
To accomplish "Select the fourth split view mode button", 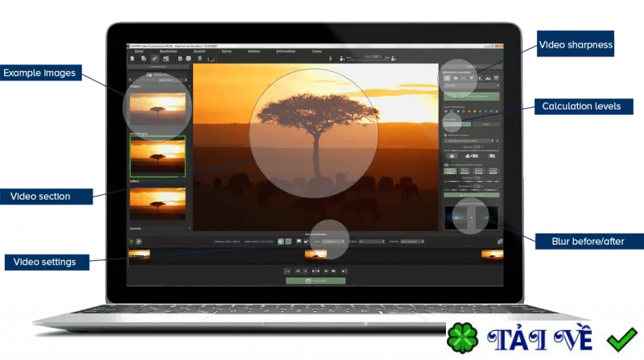I will click(493, 171).
